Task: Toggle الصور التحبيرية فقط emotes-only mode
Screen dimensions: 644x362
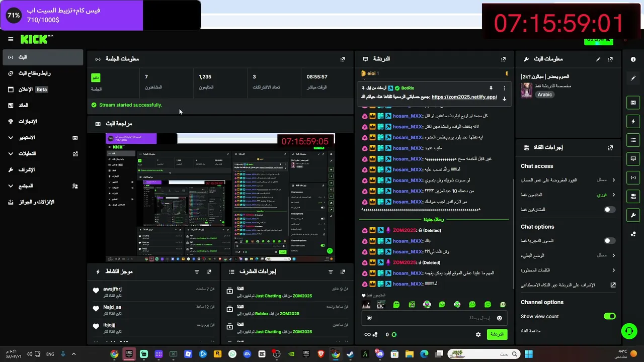Action: coord(609,241)
